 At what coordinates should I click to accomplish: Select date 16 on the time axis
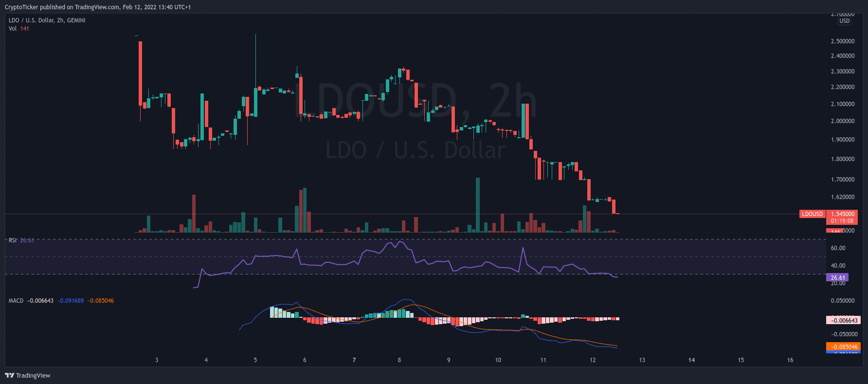[790, 360]
